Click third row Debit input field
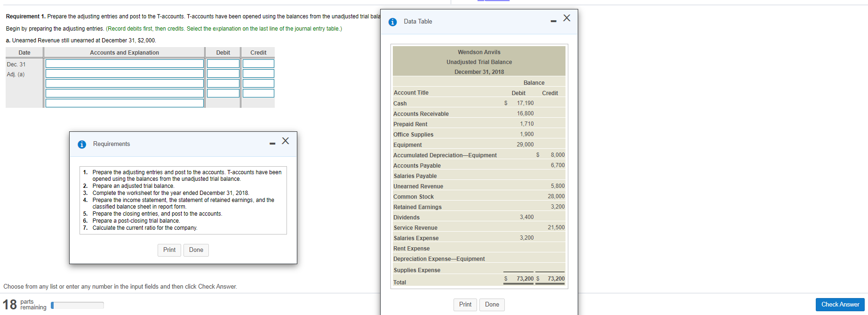868x315 pixels. (x=223, y=83)
